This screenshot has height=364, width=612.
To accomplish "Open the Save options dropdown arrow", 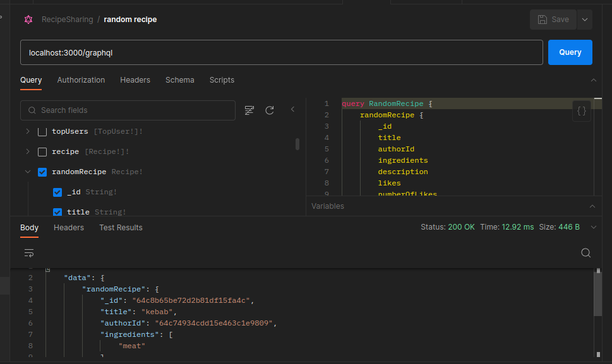I will (585, 20).
